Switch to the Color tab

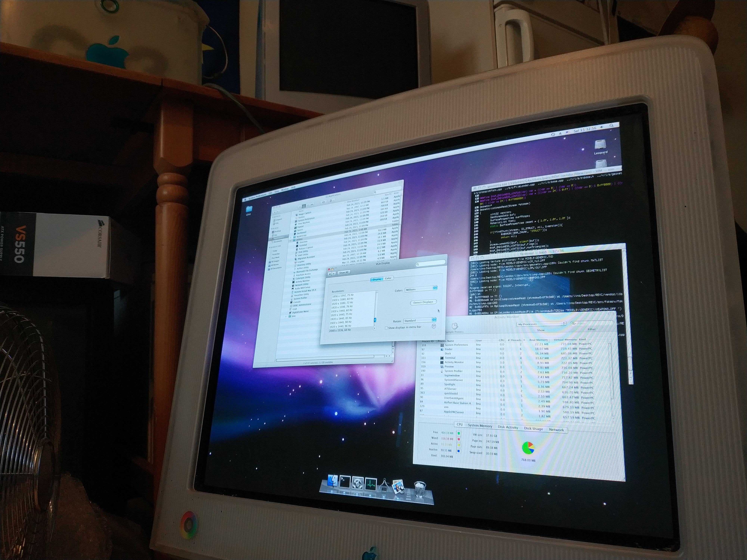click(388, 279)
